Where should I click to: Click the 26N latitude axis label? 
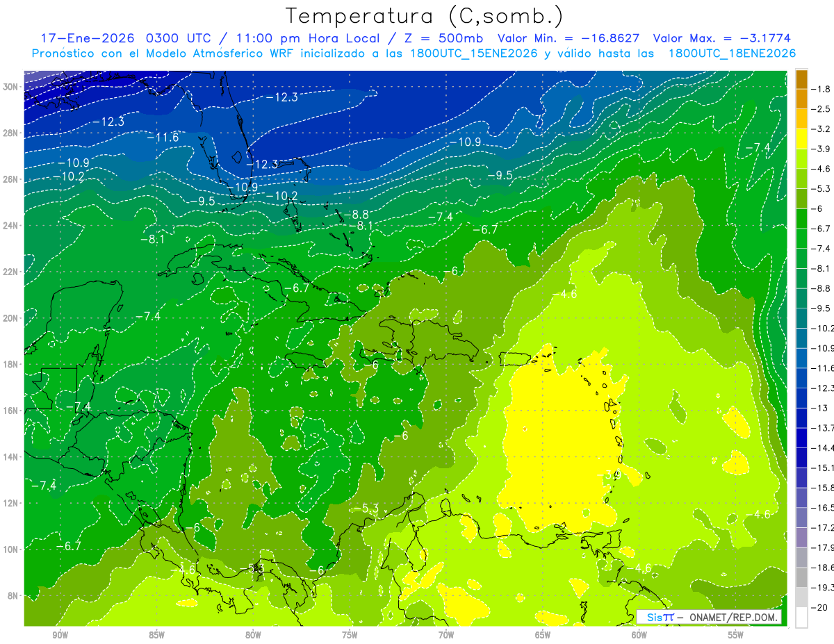(x=10, y=179)
